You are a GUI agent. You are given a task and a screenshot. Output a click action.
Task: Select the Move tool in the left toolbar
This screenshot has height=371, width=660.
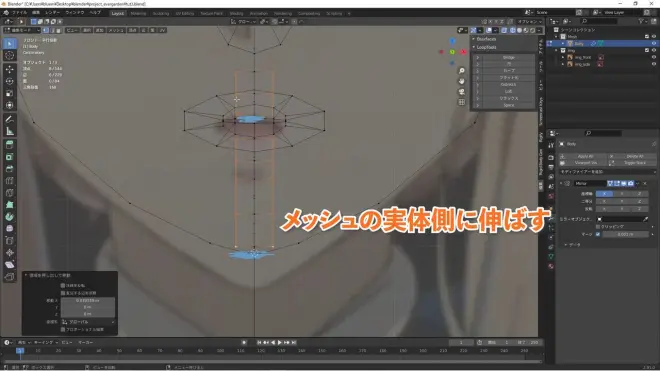click(10, 69)
